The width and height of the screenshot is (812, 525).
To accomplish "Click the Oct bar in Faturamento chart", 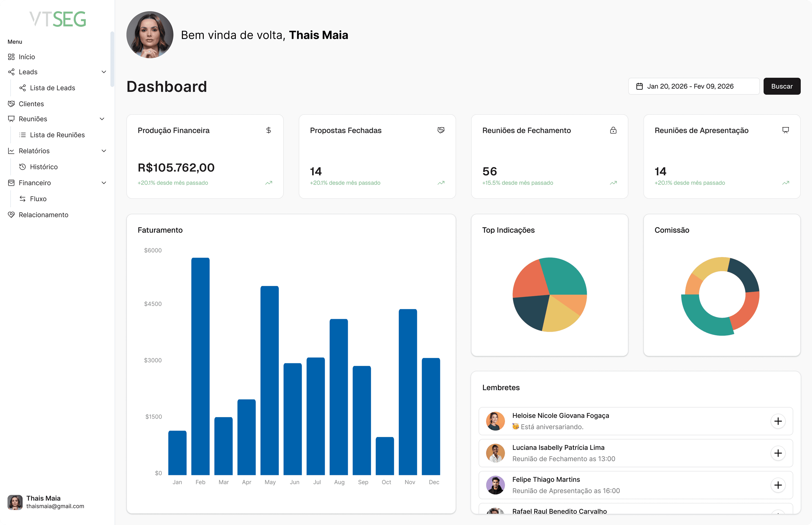I will coord(385,456).
